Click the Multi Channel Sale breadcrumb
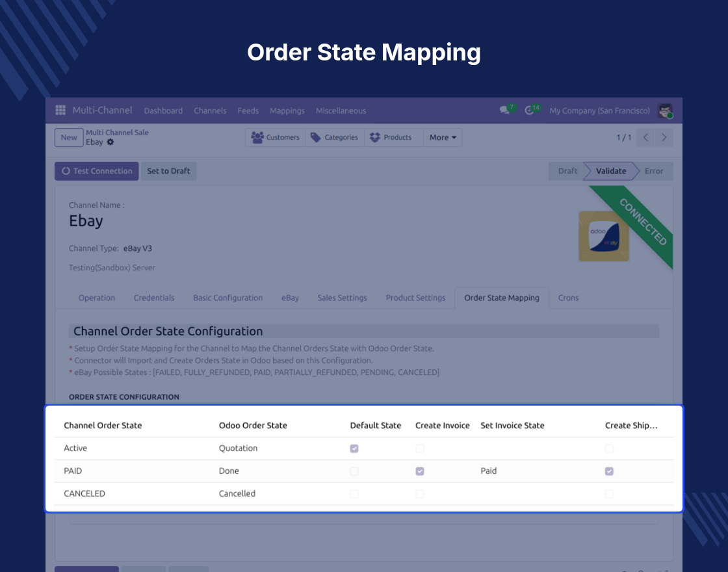Screen dimensions: 728x572 (117, 133)
